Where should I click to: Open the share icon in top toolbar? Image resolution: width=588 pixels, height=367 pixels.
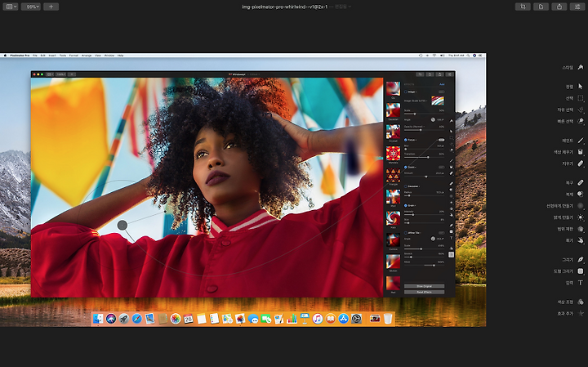click(x=559, y=7)
